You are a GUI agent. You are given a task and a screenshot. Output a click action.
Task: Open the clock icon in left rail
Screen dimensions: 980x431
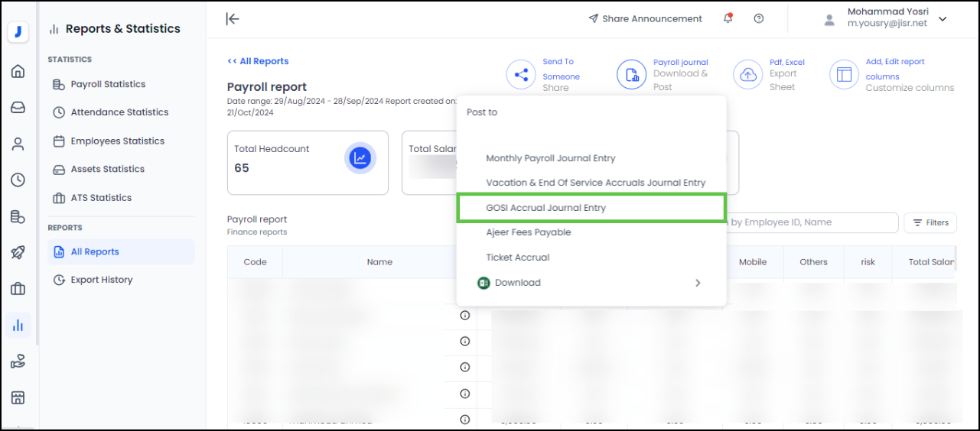pyautogui.click(x=18, y=180)
